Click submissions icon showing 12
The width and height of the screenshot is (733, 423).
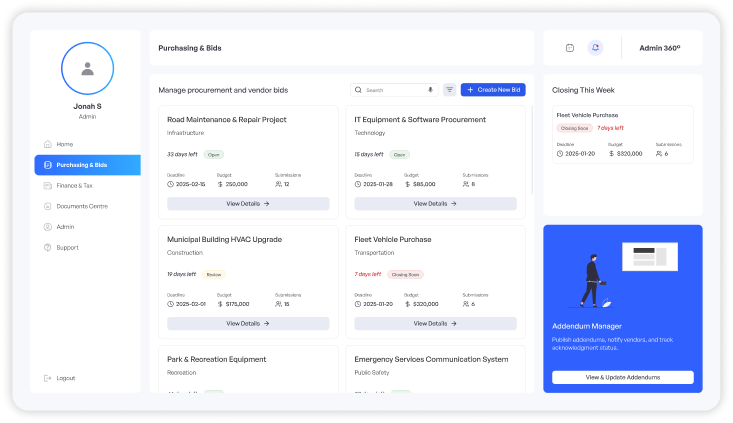278,184
